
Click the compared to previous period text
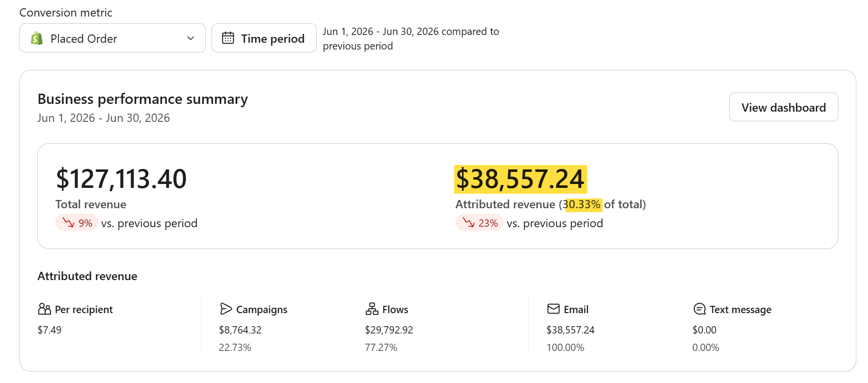411,39
